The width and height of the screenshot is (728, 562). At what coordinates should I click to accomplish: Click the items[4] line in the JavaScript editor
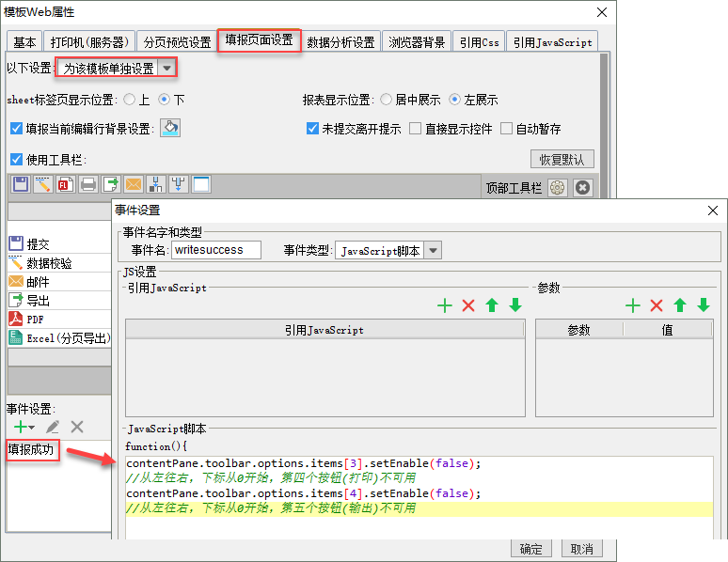point(303,493)
